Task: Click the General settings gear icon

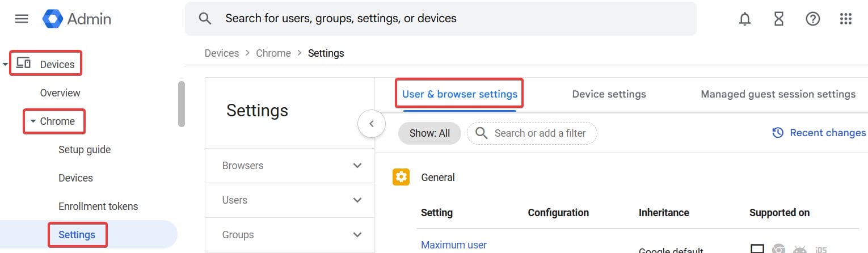Action: [x=401, y=177]
